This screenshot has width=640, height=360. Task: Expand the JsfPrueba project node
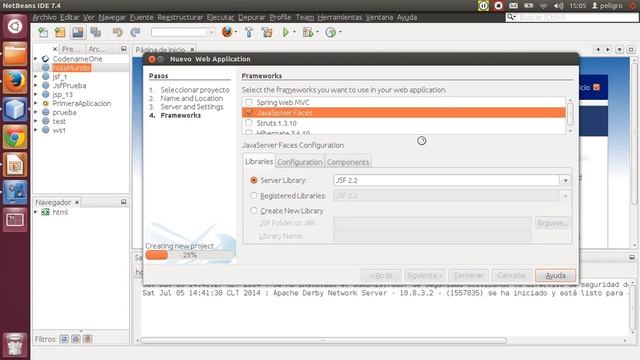point(36,85)
